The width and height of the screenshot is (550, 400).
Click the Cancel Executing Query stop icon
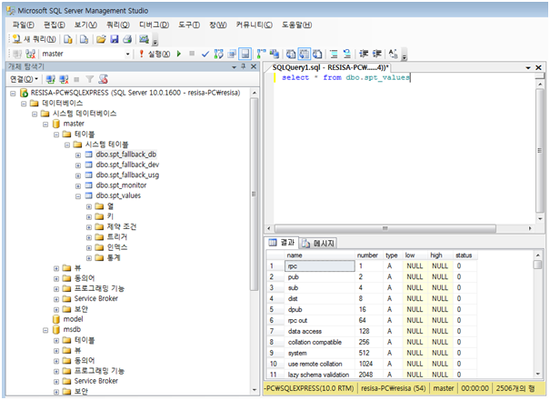tap(192, 54)
